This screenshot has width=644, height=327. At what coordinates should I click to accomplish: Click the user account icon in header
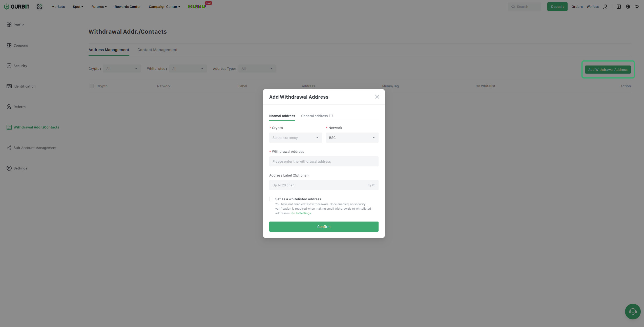click(x=605, y=7)
